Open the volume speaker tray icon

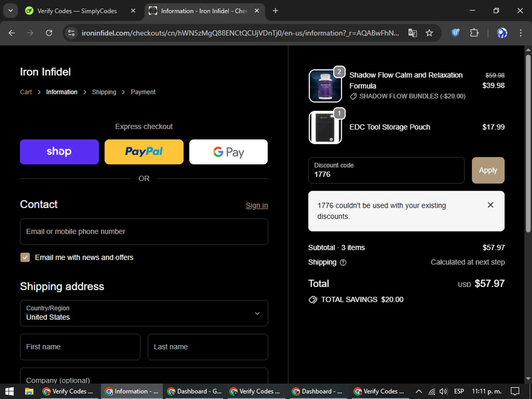(443, 392)
